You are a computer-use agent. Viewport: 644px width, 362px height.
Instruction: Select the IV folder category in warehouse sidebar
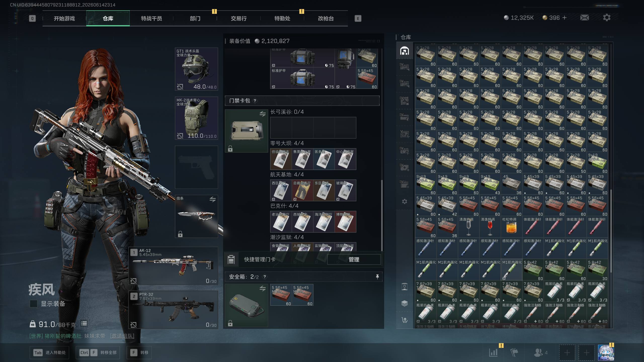pyautogui.click(x=405, y=184)
